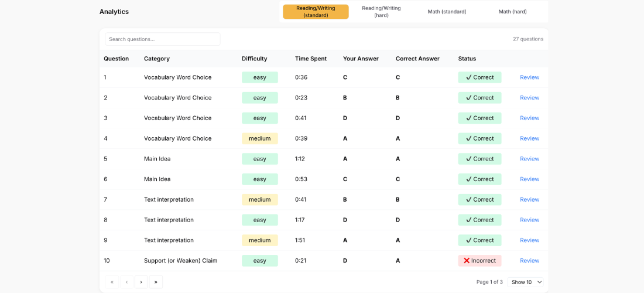Switch to Reading/Writing (standard) tab
Viewport: 644px width, 293px height.
[x=316, y=12]
